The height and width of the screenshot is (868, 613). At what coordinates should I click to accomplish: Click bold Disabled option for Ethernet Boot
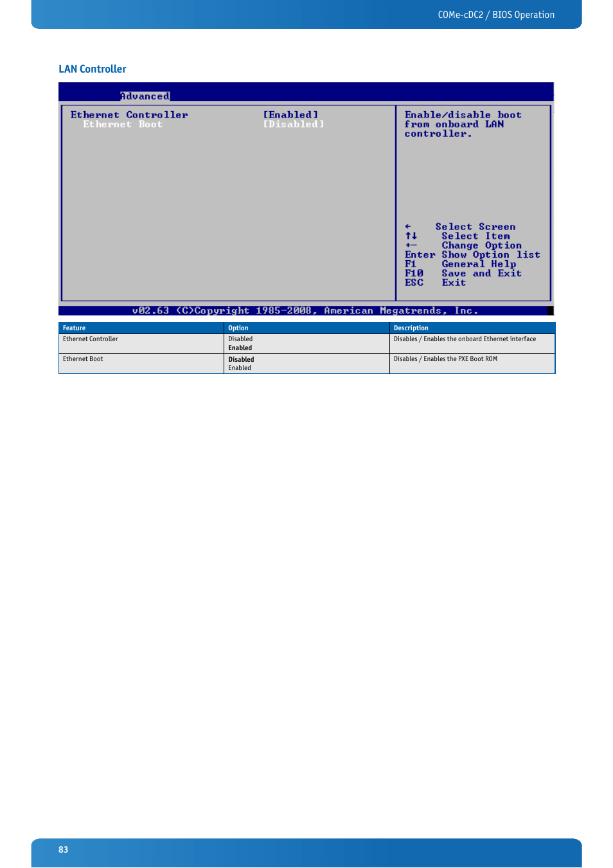241,360
